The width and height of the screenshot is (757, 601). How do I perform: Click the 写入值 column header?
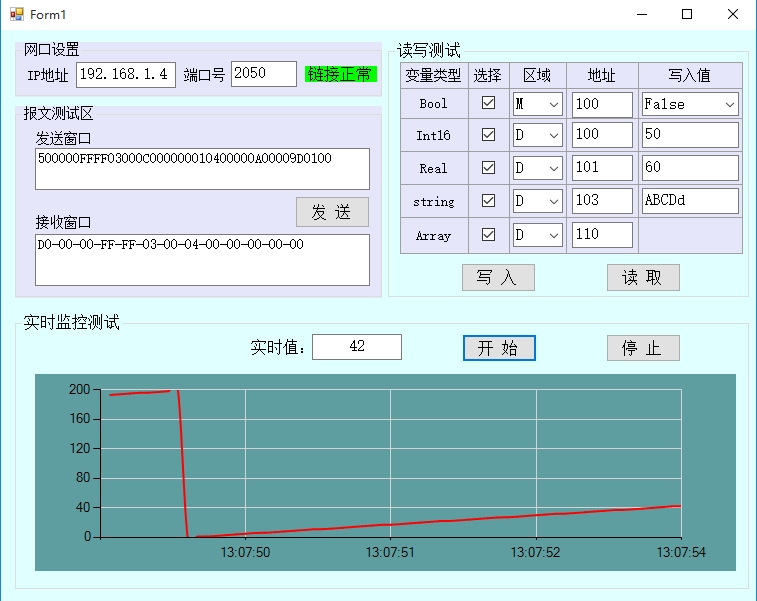pyautogui.click(x=690, y=75)
